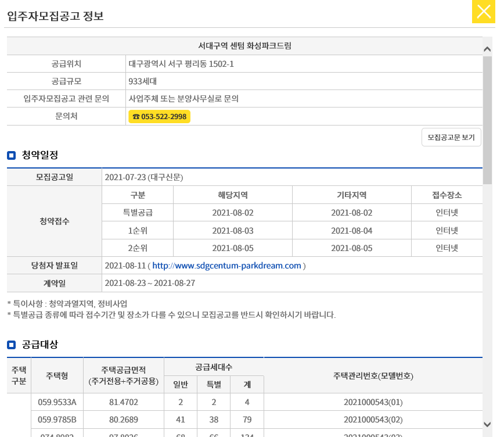Click the 공급대상 section bullet icon

[x=11, y=345]
